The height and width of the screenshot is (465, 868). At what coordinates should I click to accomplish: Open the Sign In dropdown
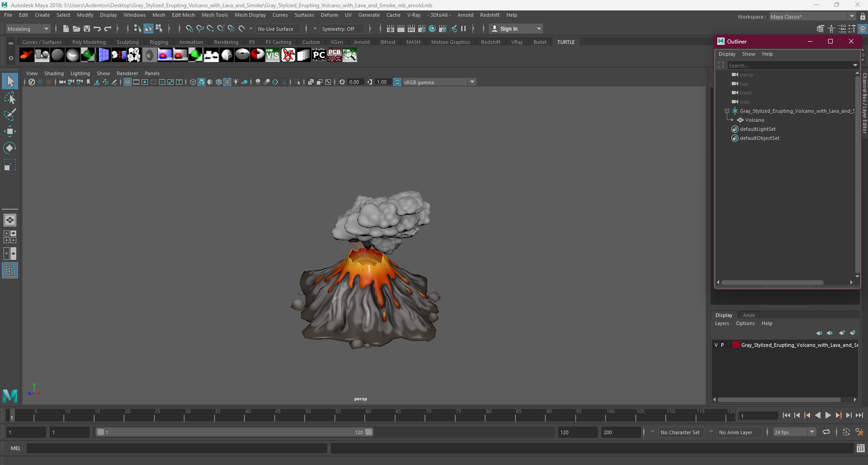516,29
